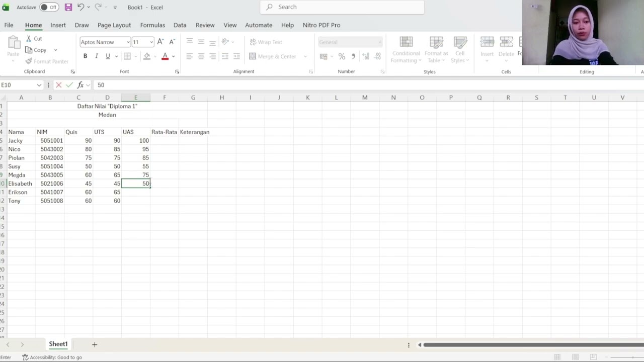Viewport: 644px width, 362px height.
Task: Select Top Align icon
Action: (190, 42)
